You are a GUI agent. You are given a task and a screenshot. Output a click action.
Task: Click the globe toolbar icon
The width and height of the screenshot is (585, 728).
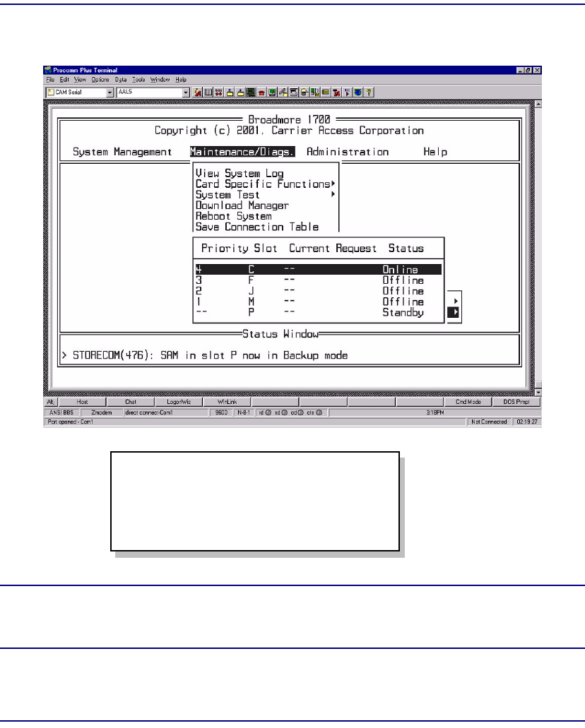pos(357,93)
